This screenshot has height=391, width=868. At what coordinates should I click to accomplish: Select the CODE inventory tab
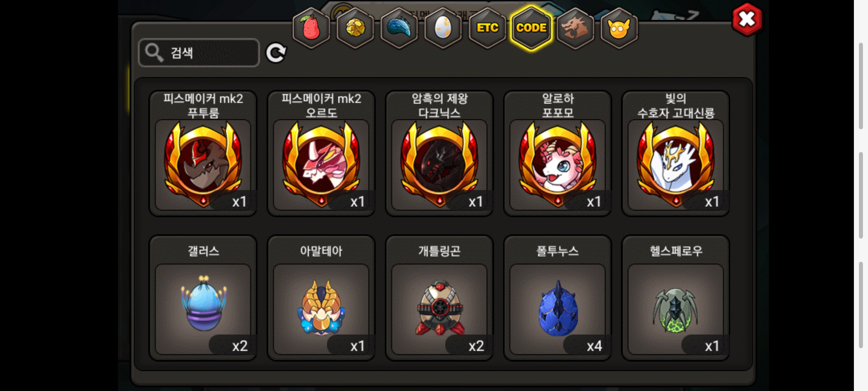(x=531, y=28)
